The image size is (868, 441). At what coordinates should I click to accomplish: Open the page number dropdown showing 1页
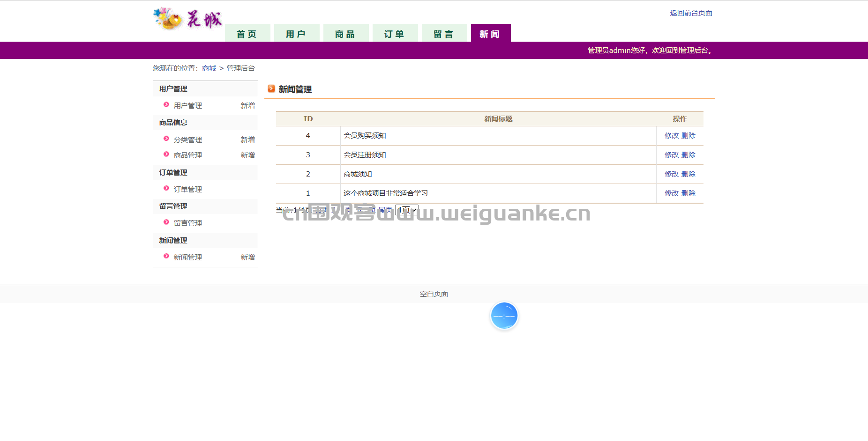tap(406, 210)
